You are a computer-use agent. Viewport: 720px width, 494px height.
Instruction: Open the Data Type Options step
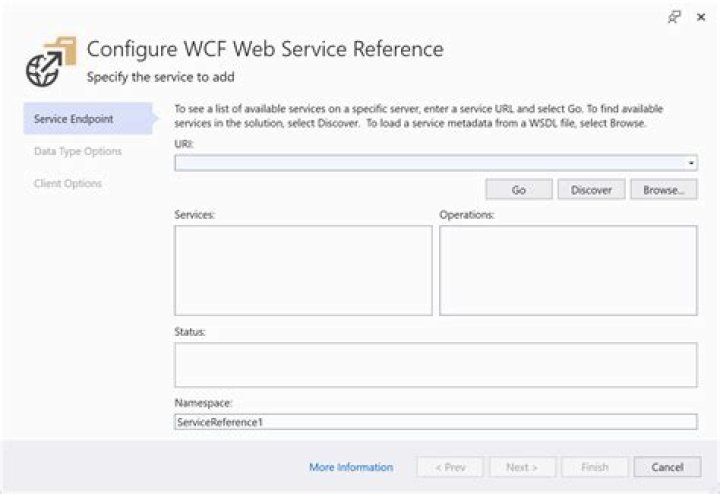(78, 151)
